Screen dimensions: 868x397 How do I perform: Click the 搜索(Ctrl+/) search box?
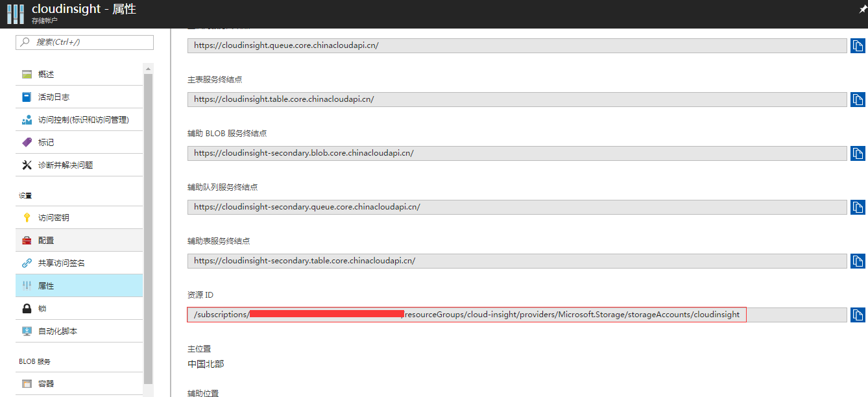[84, 42]
